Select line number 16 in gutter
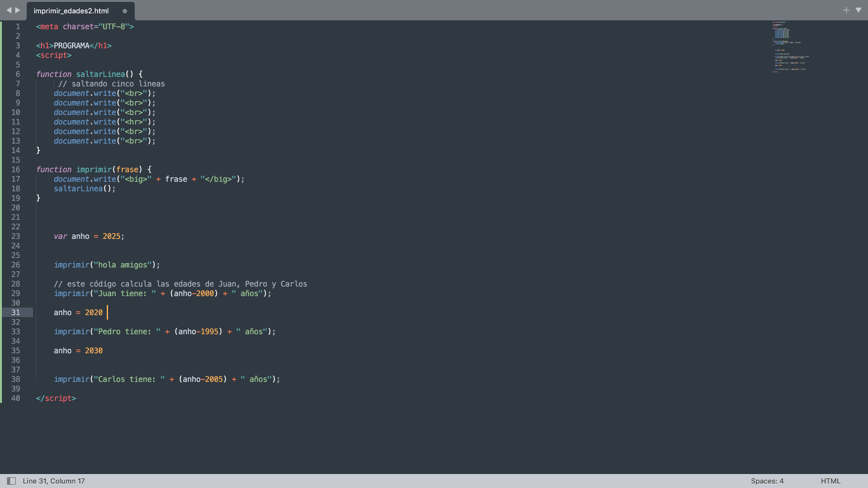This screenshot has height=488, width=868. 15,170
